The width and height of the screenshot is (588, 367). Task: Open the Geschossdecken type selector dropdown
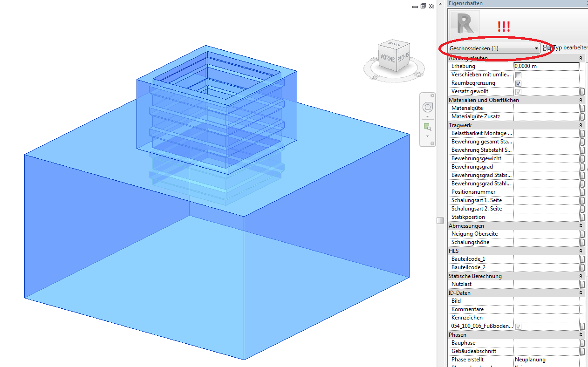point(536,48)
